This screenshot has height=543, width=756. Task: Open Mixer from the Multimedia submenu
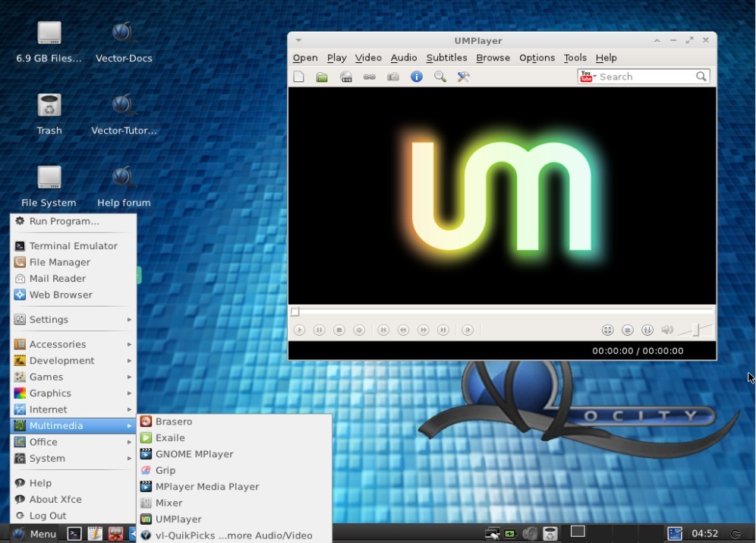click(235, 503)
